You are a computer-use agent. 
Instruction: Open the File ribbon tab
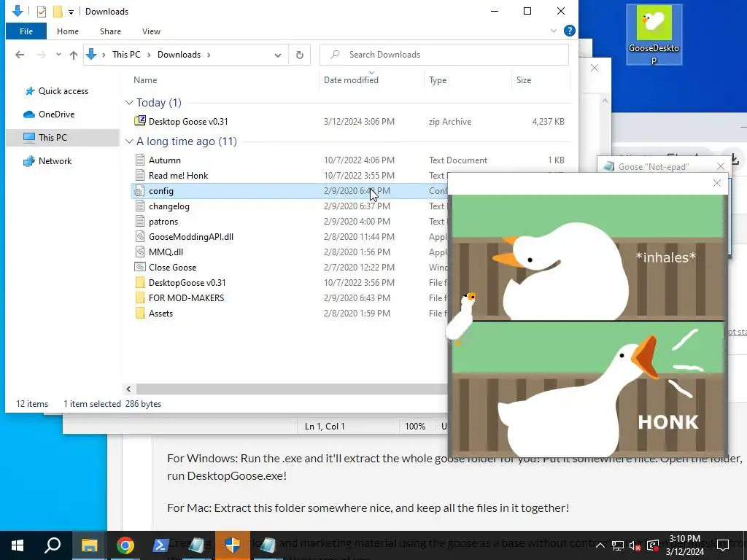point(26,31)
